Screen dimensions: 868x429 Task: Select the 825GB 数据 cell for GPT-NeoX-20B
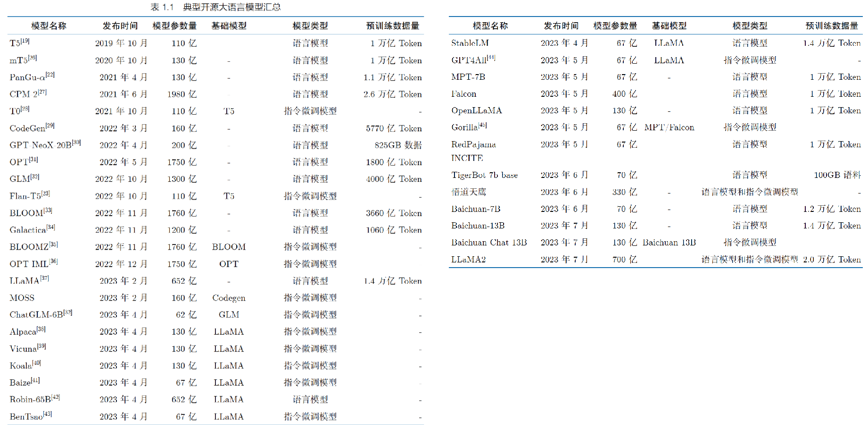point(397,145)
